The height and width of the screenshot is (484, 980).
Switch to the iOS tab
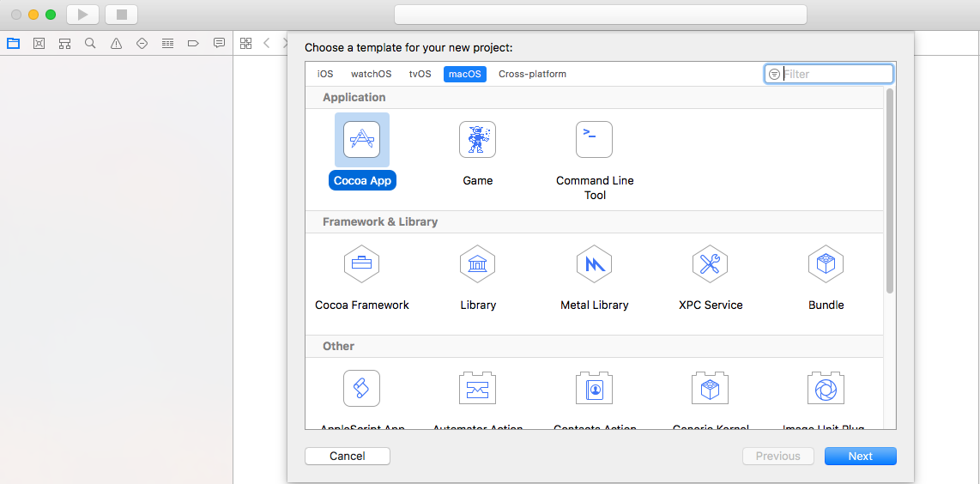(325, 74)
